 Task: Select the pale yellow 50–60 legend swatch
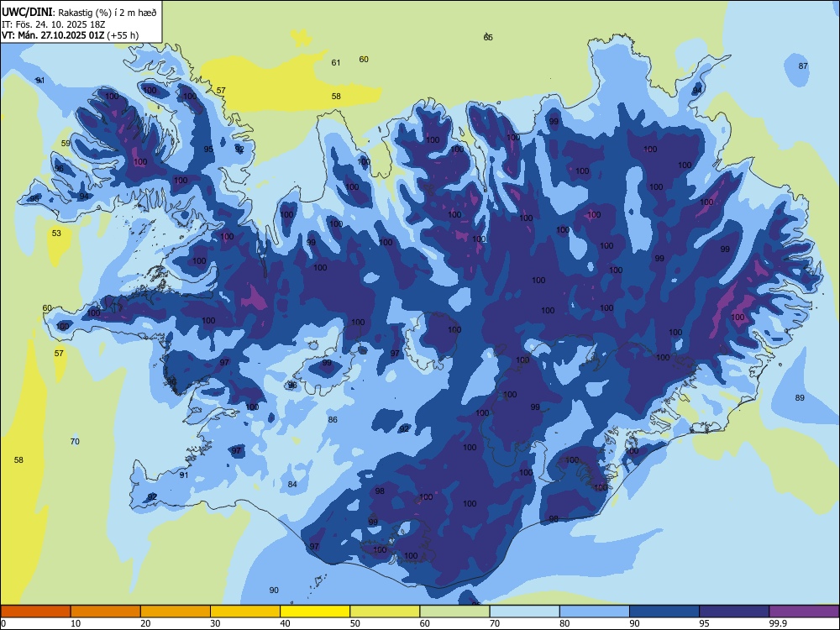click(x=385, y=612)
